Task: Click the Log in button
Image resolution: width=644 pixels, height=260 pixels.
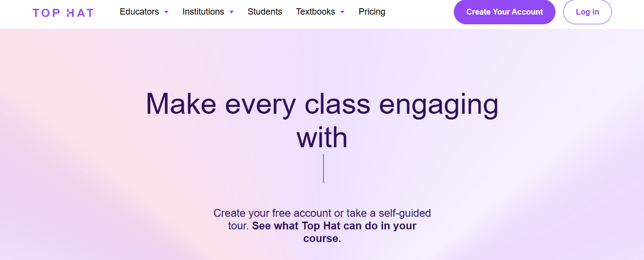Action: coord(588,12)
